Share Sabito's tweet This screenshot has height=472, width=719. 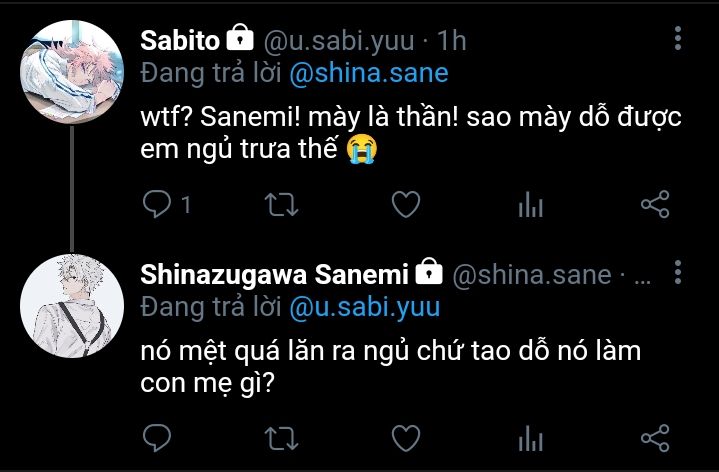click(x=654, y=206)
